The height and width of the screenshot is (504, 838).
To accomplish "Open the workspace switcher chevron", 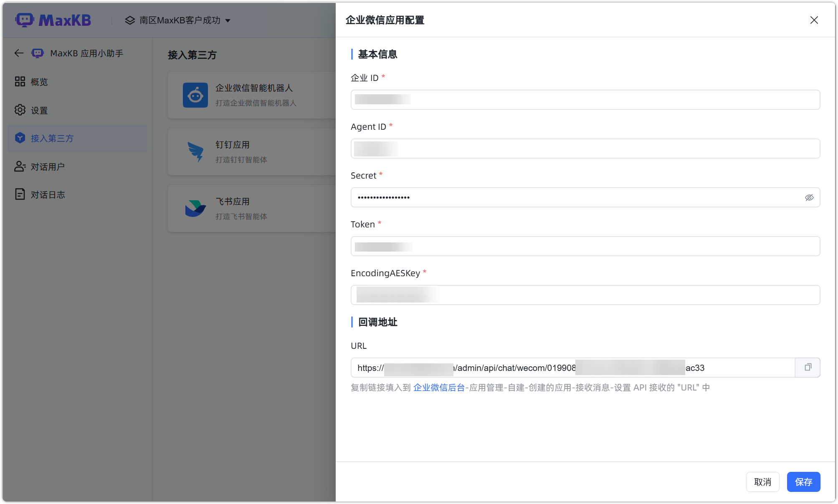I will (228, 20).
